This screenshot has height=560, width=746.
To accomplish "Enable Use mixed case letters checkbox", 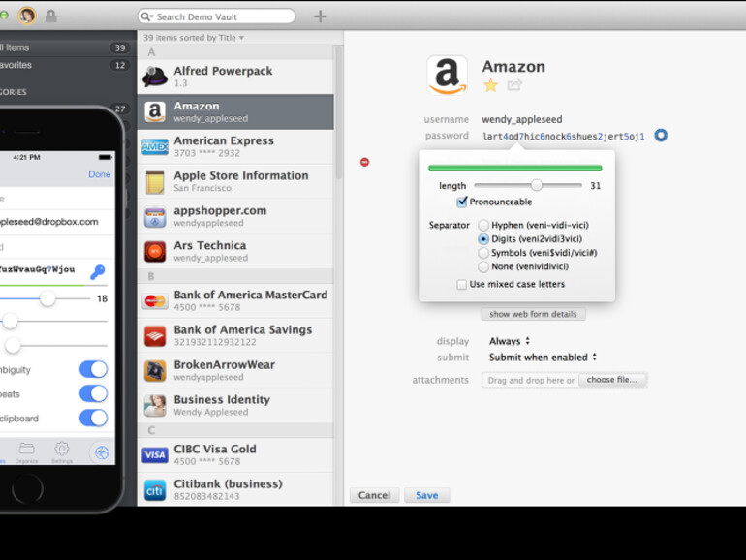I will tap(461, 285).
